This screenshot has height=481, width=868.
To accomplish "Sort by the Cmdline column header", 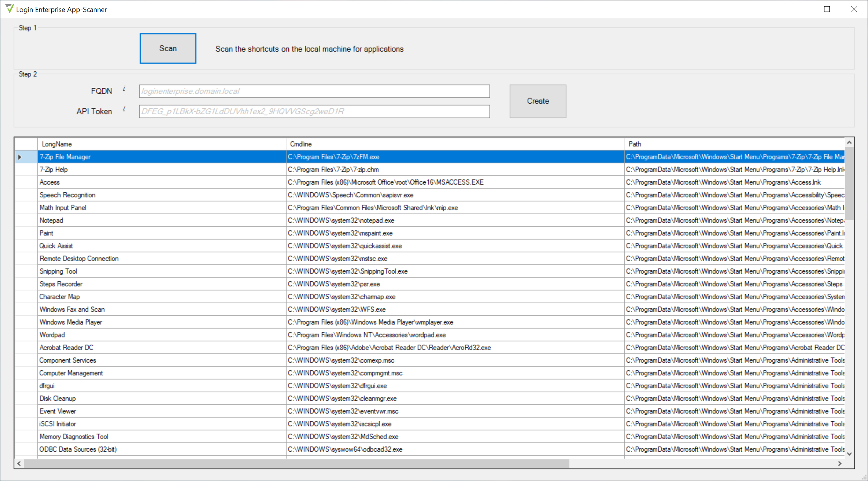I will 455,144.
